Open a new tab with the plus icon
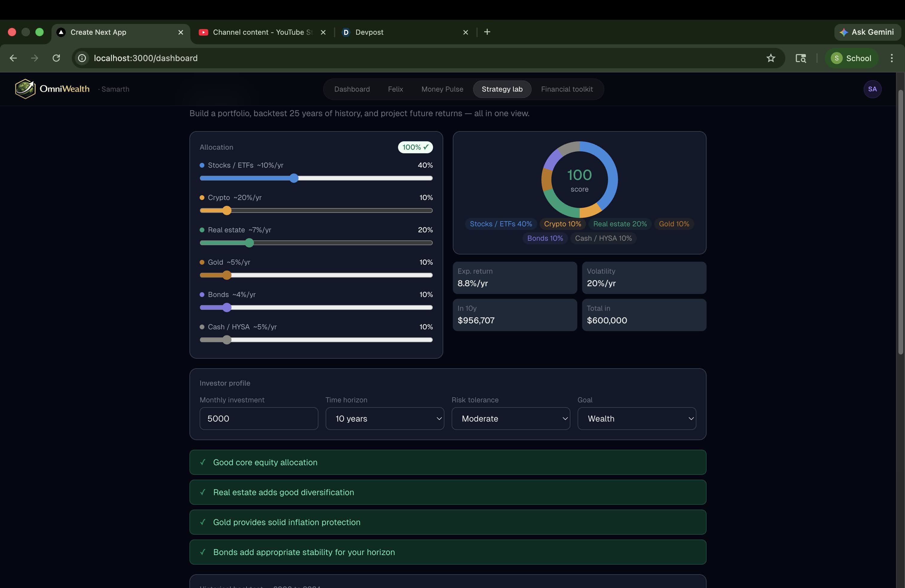The width and height of the screenshot is (905, 588). 487,32
